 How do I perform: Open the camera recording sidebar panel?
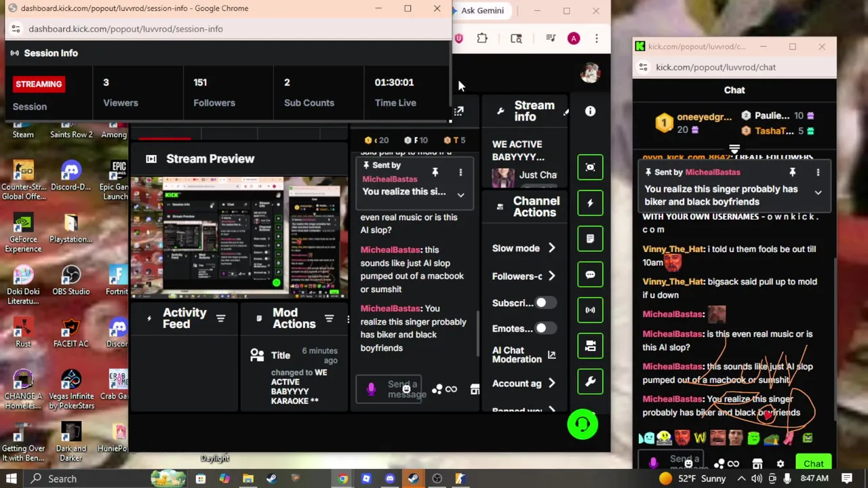pos(590,346)
